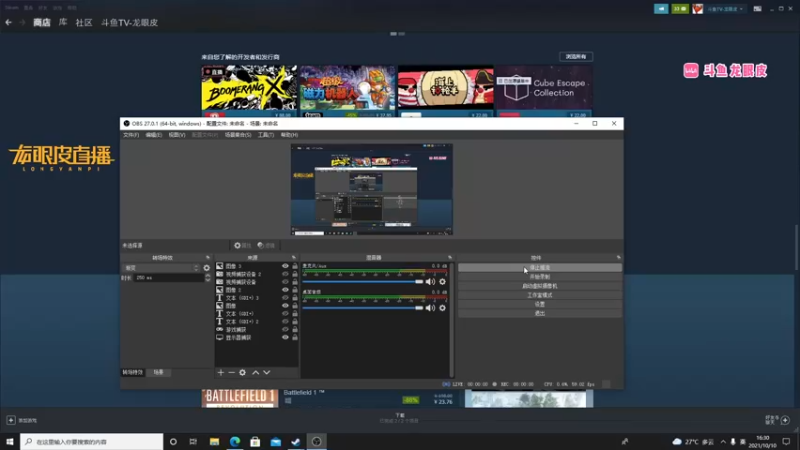Open 麦克风/Aux audio settings gear

tap(442, 282)
